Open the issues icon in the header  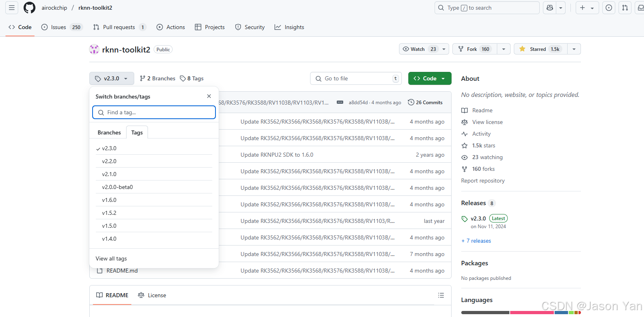609,8
